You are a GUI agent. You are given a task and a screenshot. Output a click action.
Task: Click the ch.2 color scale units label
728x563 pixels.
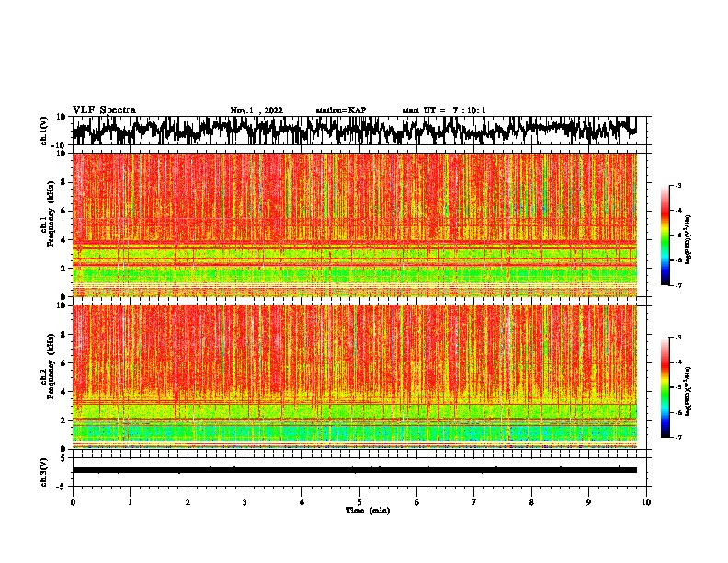[x=688, y=391]
